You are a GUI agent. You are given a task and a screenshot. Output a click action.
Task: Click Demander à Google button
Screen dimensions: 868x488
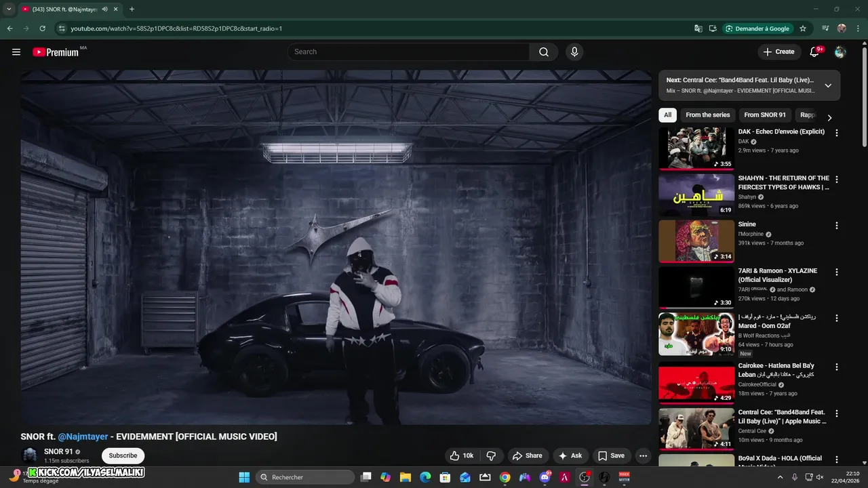pyautogui.click(x=757, y=28)
